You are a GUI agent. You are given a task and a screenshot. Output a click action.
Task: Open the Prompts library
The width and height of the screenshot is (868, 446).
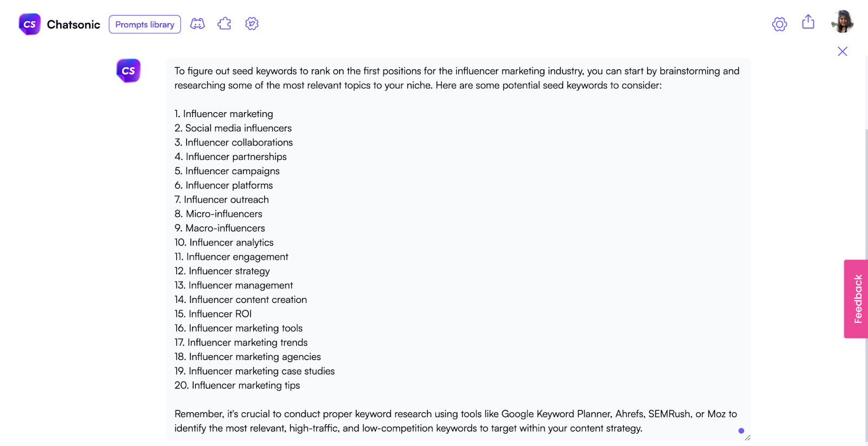point(145,24)
